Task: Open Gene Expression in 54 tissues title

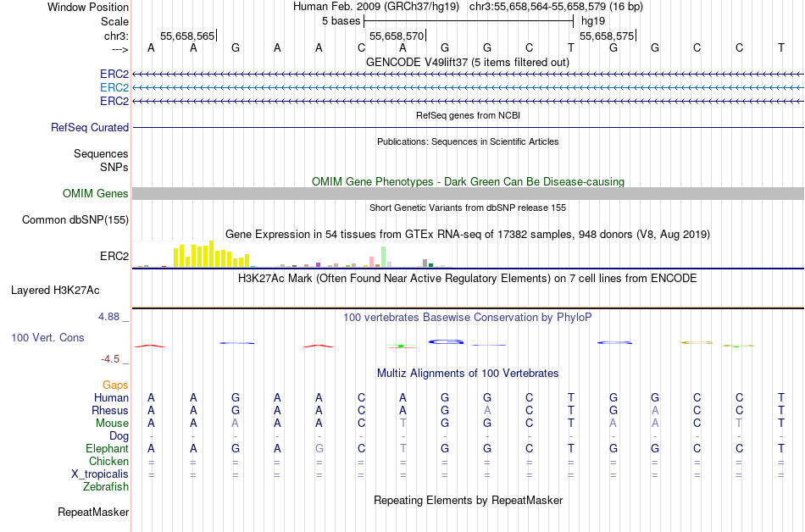Action: 468,235
